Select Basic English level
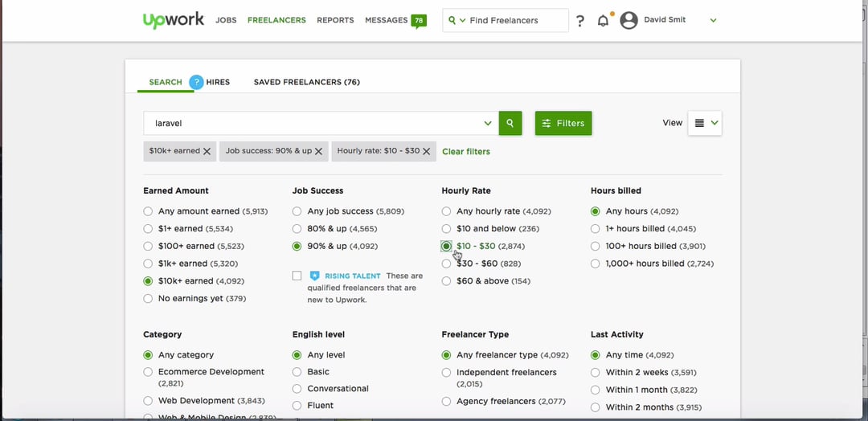The width and height of the screenshot is (868, 421). (x=297, y=372)
